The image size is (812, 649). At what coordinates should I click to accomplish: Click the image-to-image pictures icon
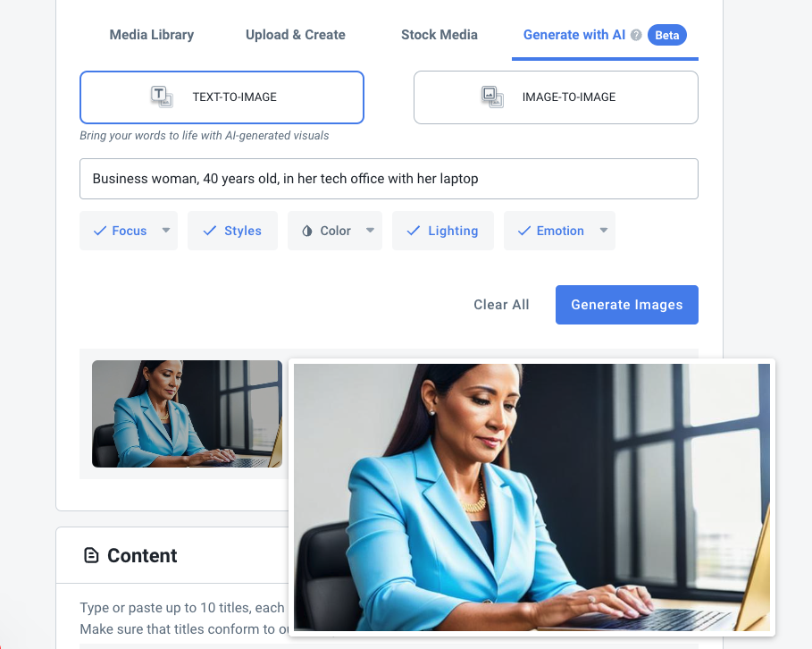[x=492, y=97]
